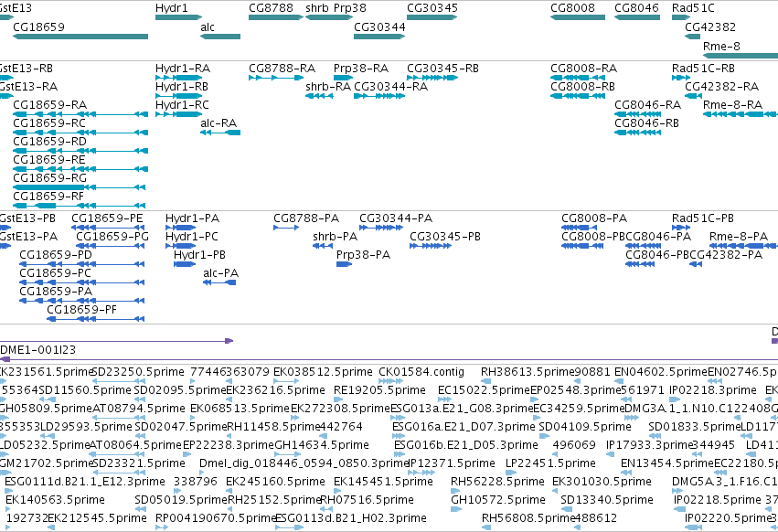Open the CG18659-RD transcript label

(50, 142)
